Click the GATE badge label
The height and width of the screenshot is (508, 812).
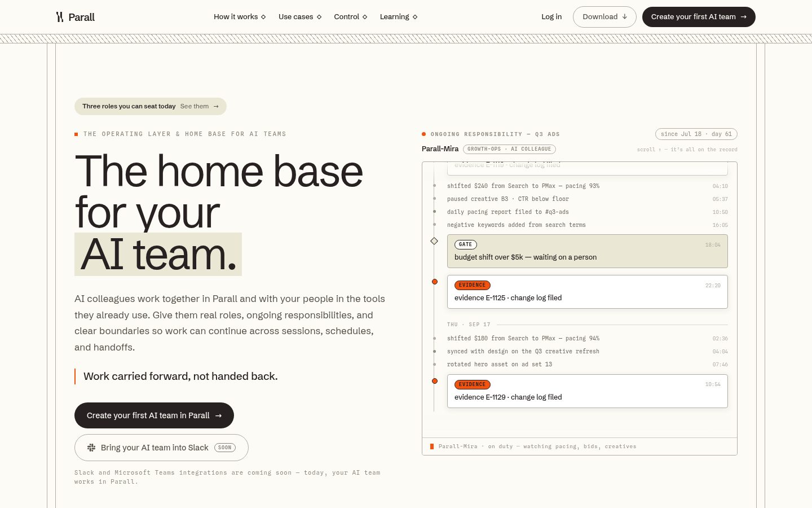pos(466,244)
